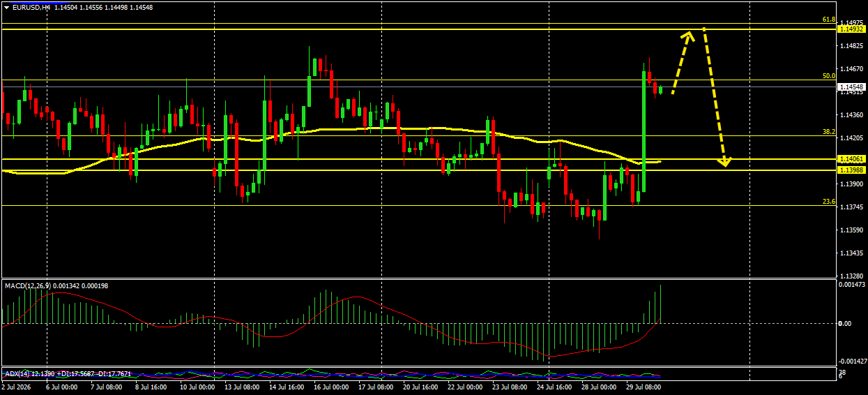
Task: Click the 10 Jul 00:00 time label
Action: click(x=198, y=386)
